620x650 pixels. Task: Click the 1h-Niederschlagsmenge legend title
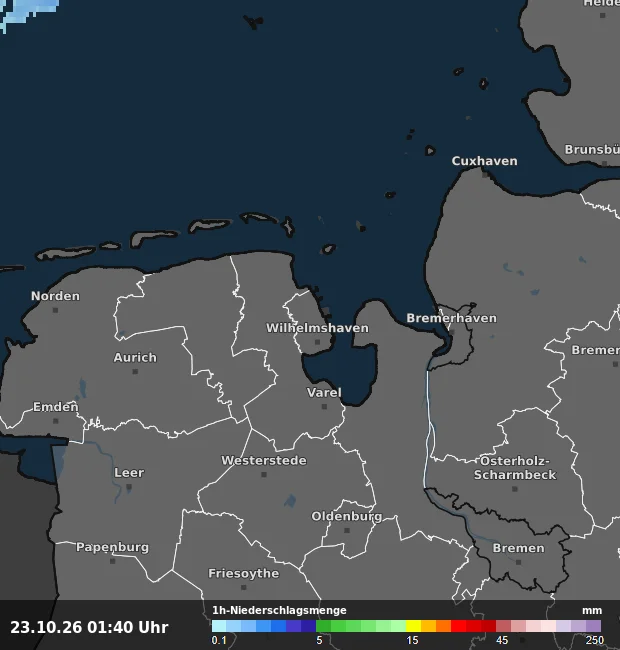tap(279, 611)
